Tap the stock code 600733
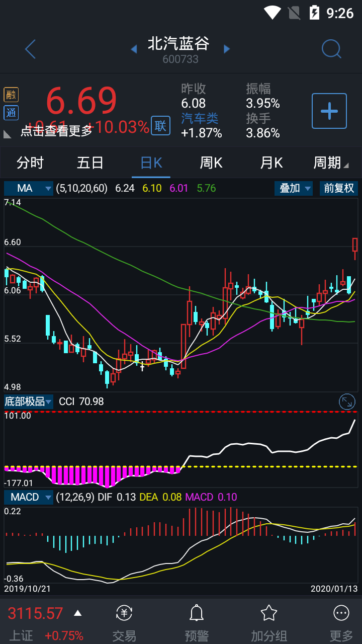362x644 pixels. click(x=180, y=59)
